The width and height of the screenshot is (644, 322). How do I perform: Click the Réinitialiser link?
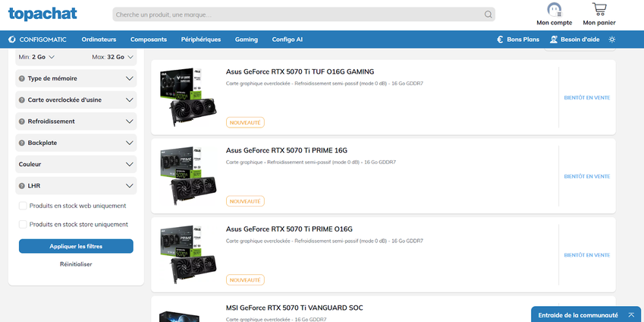(76, 264)
